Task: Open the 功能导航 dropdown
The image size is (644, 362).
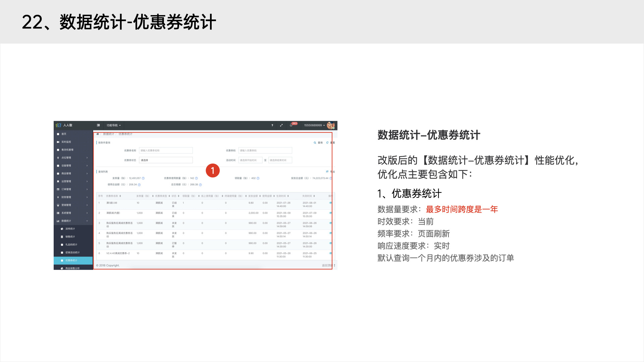Action: click(x=114, y=125)
